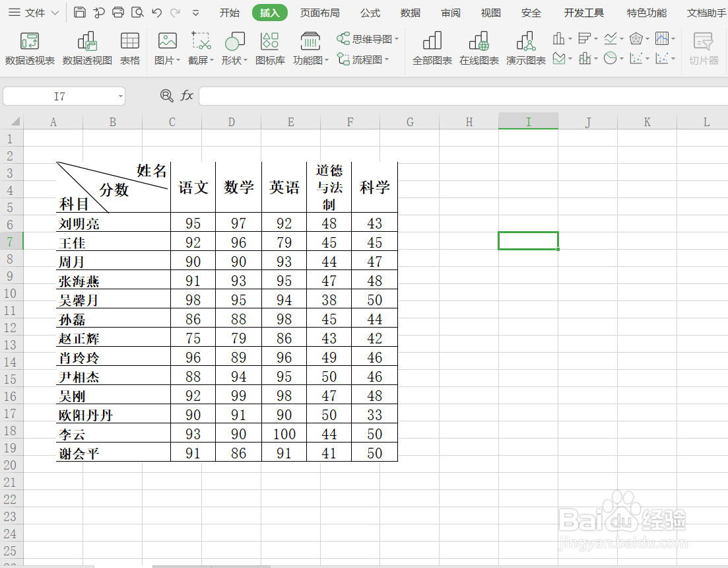The width and height of the screenshot is (728, 568).
Task: Open the 安全 (Security) tab
Action: pos(531,13)
